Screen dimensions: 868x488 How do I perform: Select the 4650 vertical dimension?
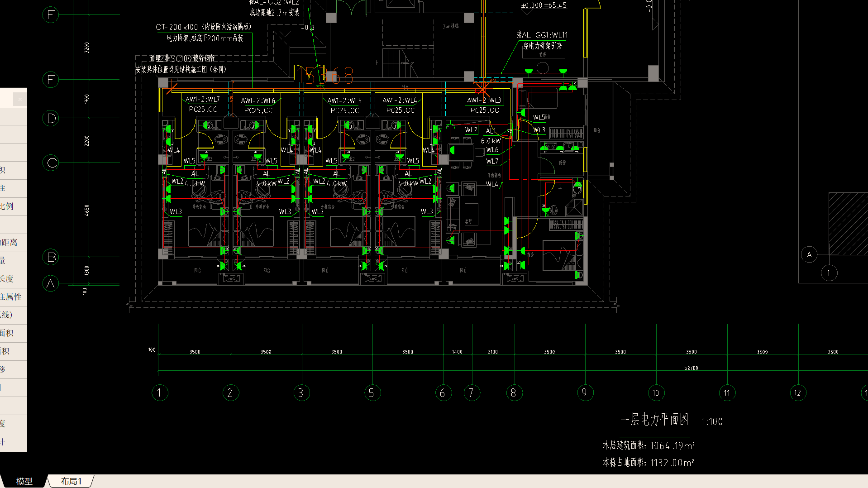click(87, 210)
